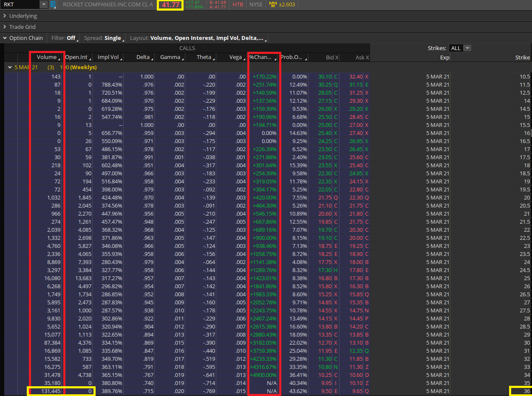Click the 35,180 volume cell
The image size is (532, 396).
coord(52,383)
